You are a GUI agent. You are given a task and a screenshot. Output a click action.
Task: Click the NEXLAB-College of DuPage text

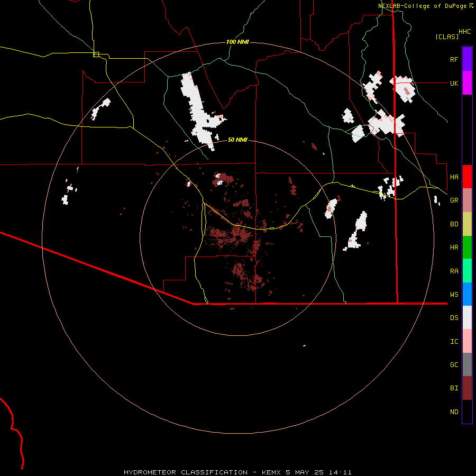(422, 6)
